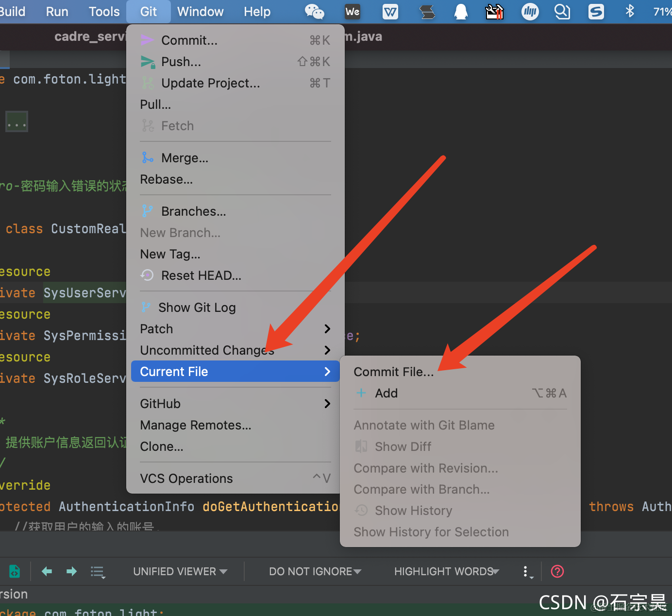Viewport: 672px width, 616px height.
Task: Click Compare with Branch... entry
Action: click(460, 489)
